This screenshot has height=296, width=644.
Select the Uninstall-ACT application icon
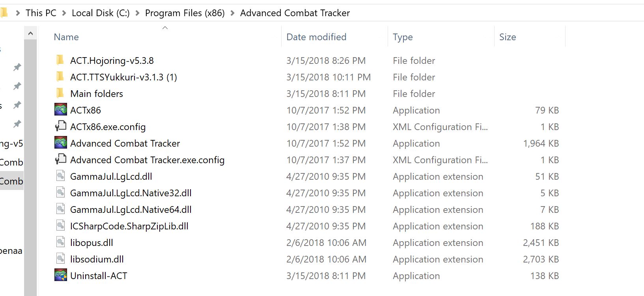click(x=60, y=274)
